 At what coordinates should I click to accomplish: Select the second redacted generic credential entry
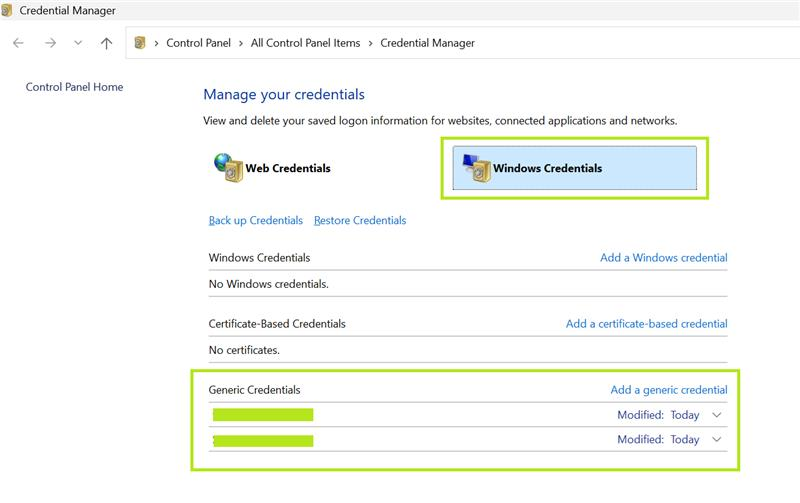263,440
